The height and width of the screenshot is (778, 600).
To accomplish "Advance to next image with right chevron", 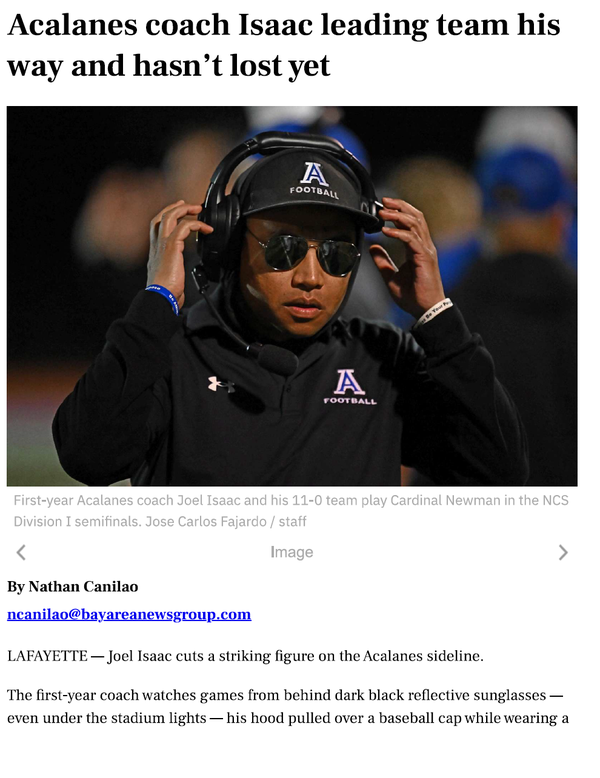I will (563, 552).
